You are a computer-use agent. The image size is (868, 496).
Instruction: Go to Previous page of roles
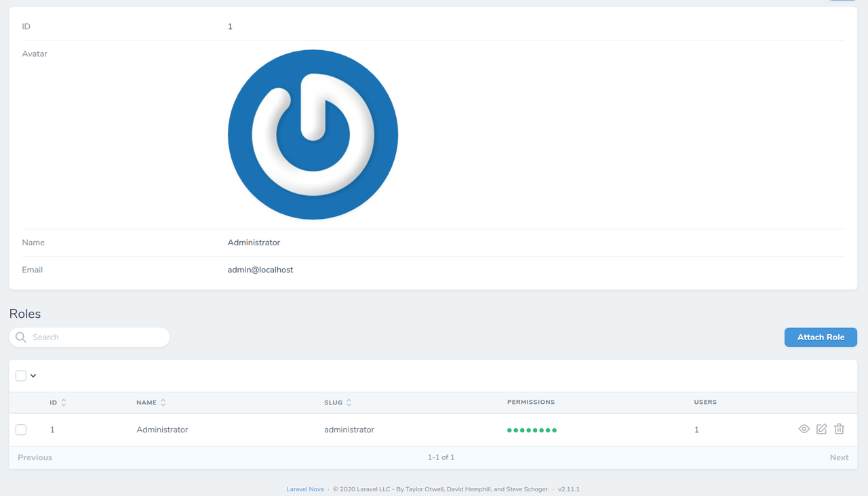35,457
